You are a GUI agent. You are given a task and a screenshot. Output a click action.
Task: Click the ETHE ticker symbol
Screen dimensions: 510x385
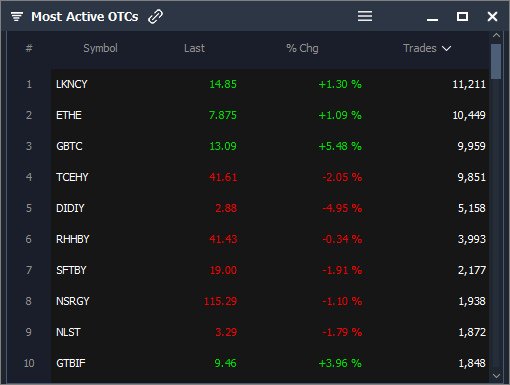69,115
